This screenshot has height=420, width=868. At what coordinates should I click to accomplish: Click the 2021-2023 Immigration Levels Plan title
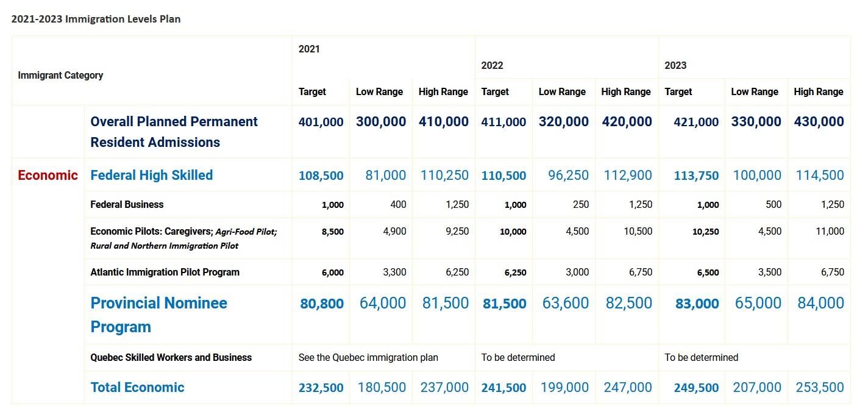pos(96,18)
